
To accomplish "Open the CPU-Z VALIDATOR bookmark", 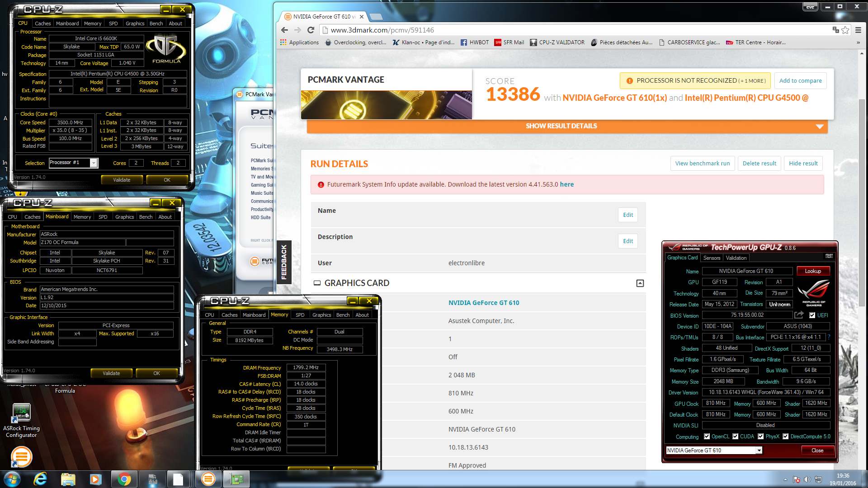I will 557,42.
